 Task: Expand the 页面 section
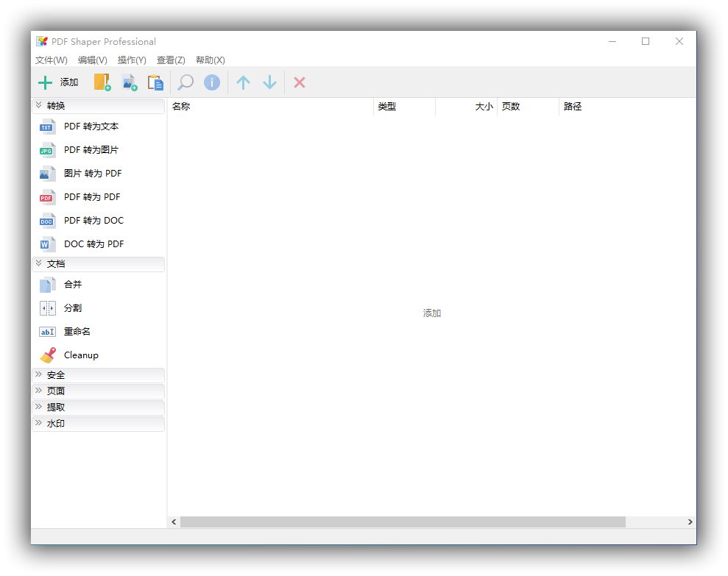99,391
